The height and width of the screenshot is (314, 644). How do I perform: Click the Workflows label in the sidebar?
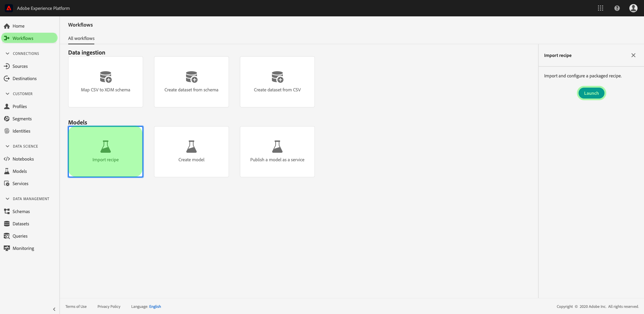click(x=23, y=38)
